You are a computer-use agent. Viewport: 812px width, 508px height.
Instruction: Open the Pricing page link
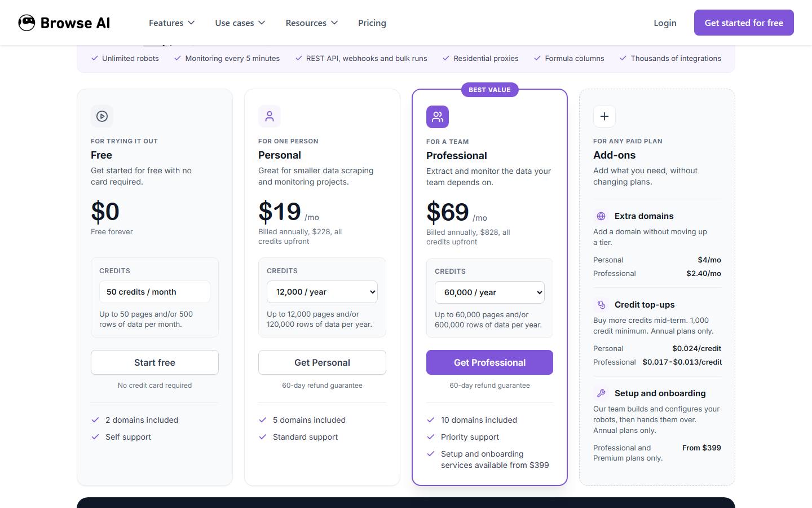point(372,23)
